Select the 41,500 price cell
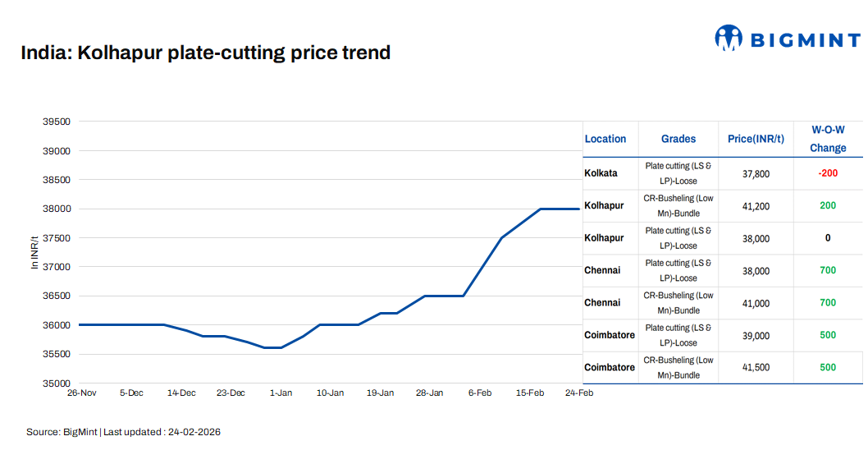 [756, 368]
